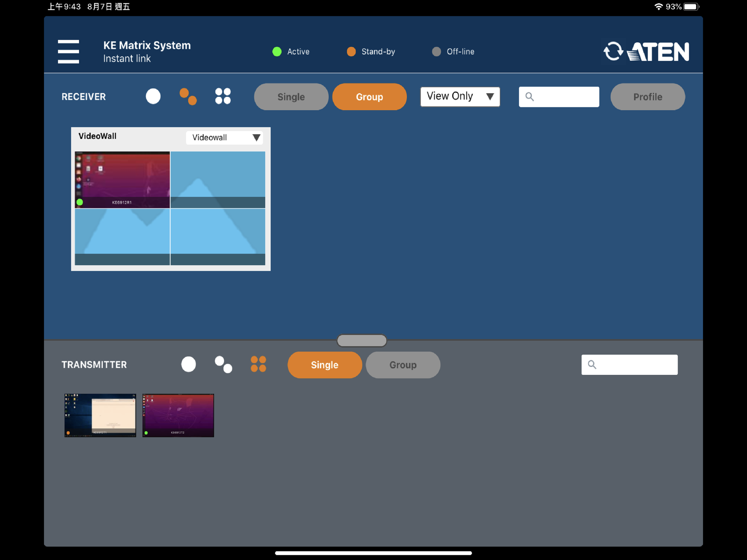Focus the receiver search field
747x560 pixels.
559,97
